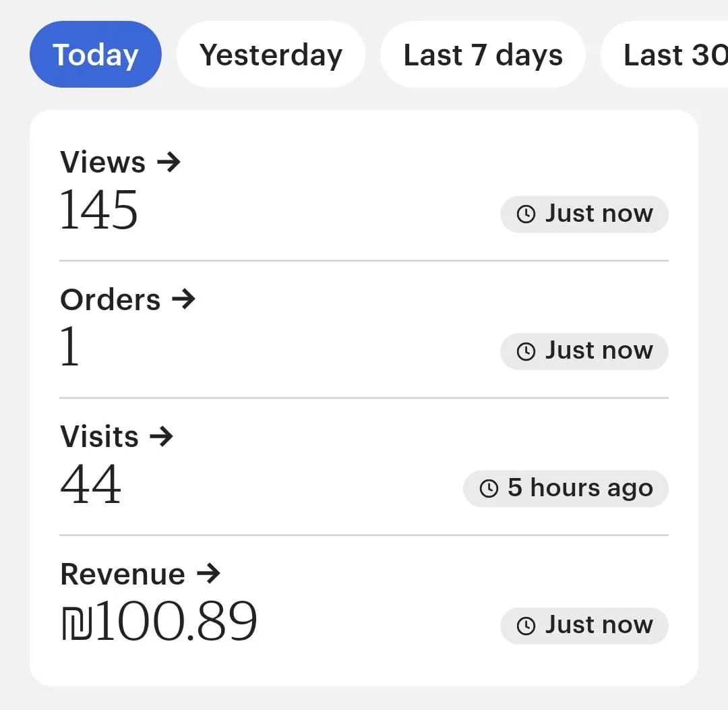The width and height of the screenshot is (728, 710).
Task: Click the clock icon beside 5 hours ago
Action: point(489,488)
